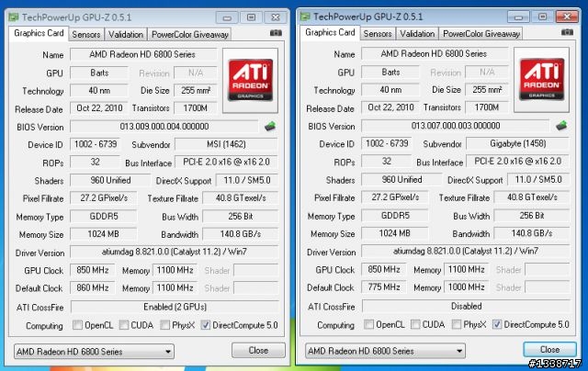Toggle DirectCompute 5.0 checkbox in right window

(x=496, y=324)
